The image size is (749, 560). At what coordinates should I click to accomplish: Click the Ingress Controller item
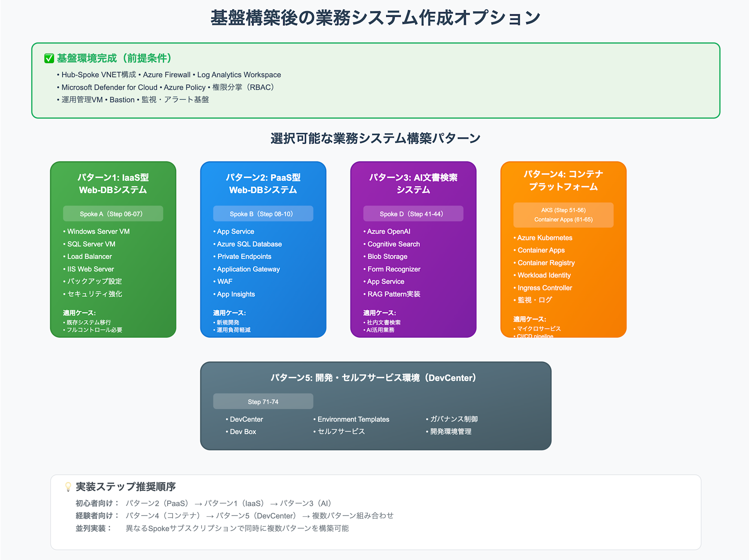(543, 288)
